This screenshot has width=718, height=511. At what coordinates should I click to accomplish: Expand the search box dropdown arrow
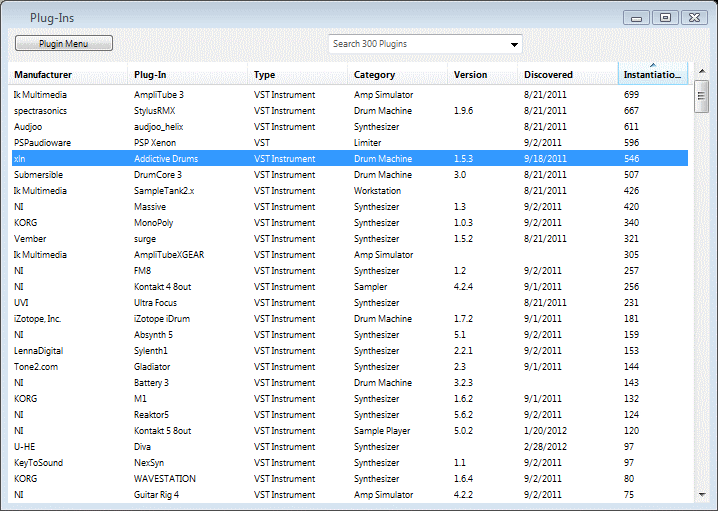(x=514, y=44)
